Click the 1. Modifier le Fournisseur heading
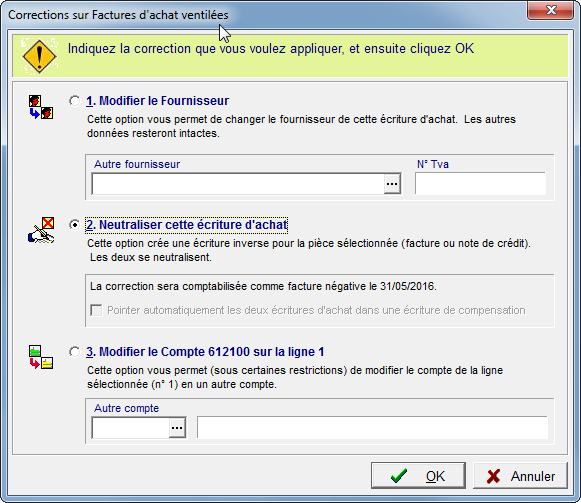Image resolution: width=581 pixels, height=503 pixels. coord(157,101)
